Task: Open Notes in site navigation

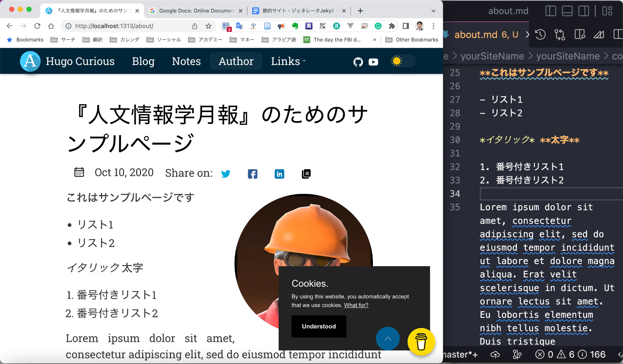Action: (x=186, y=61)
